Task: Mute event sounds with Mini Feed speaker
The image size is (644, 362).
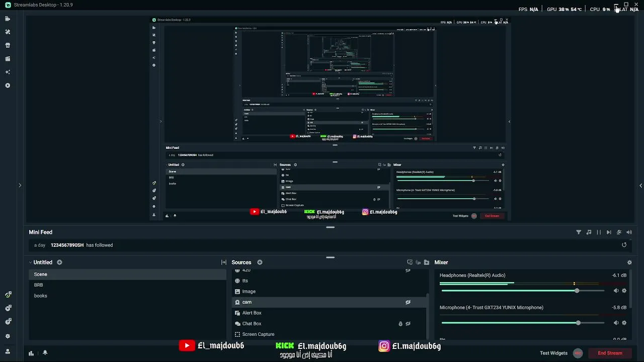Action: pos(629,232)
